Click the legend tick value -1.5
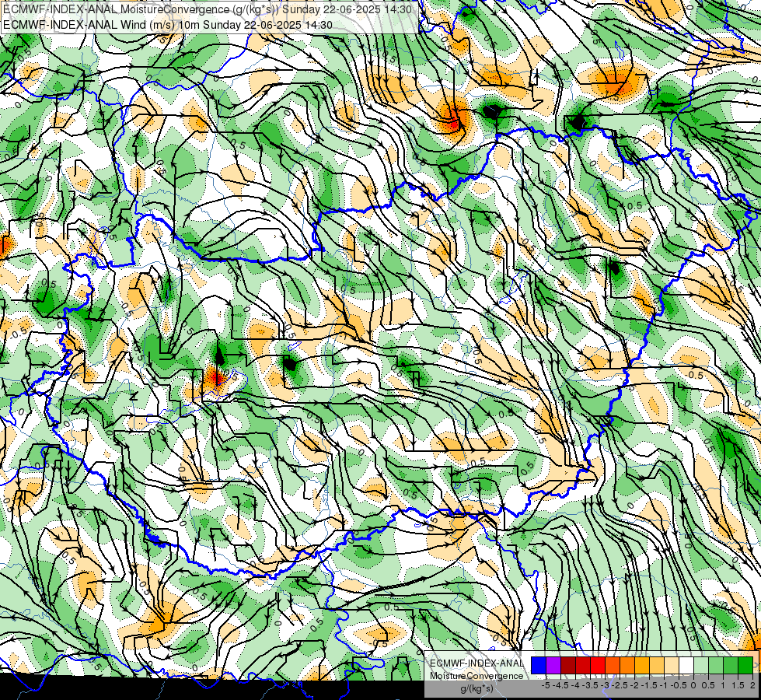This screenshot has width=761, height=700. 649,685
